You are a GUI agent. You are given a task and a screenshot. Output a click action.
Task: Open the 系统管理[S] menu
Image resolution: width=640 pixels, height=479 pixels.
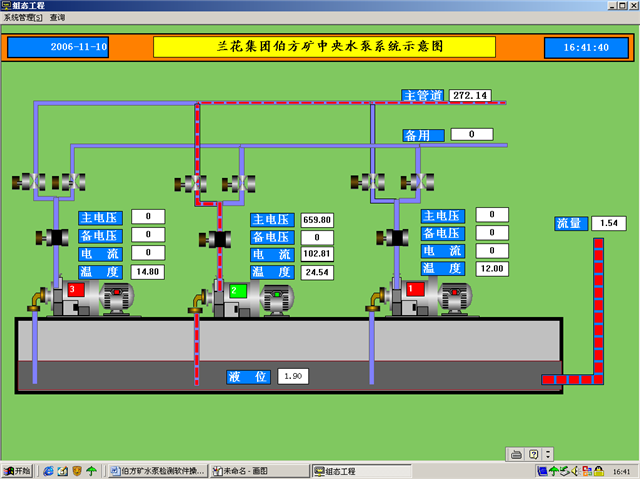(x=23, y=18)
